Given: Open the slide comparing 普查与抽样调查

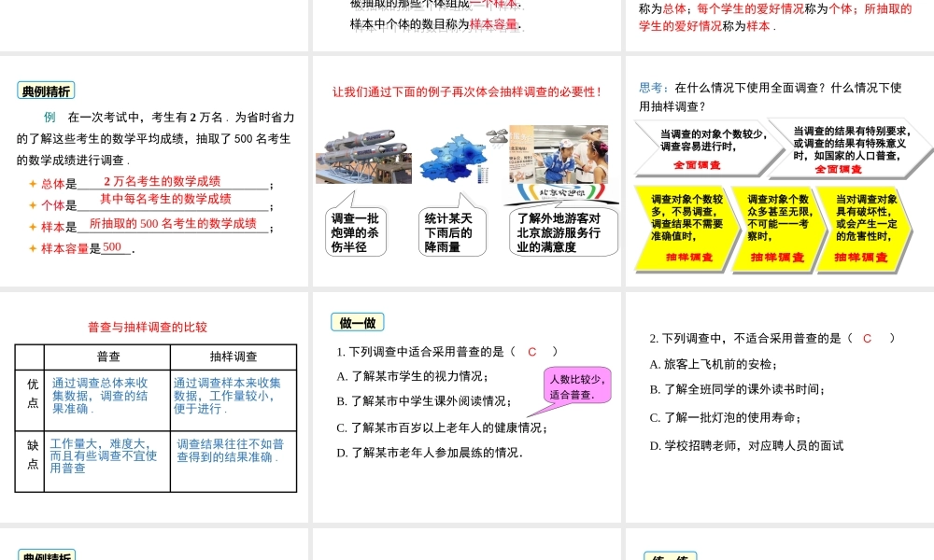Looking at the screenshot, I should [154, 407].
